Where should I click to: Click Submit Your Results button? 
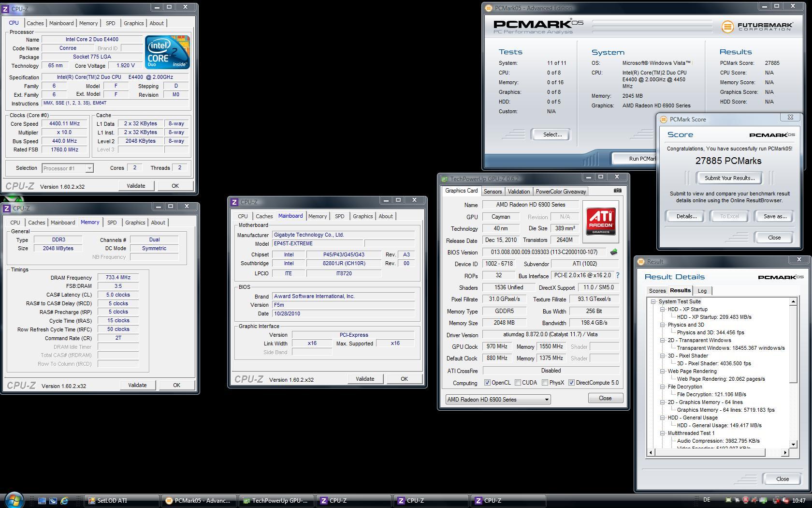(x=729, y=178)
